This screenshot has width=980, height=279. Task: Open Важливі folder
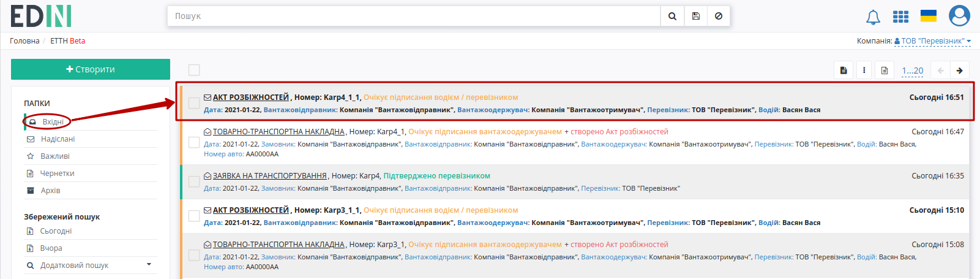click(x=55, y=156)
